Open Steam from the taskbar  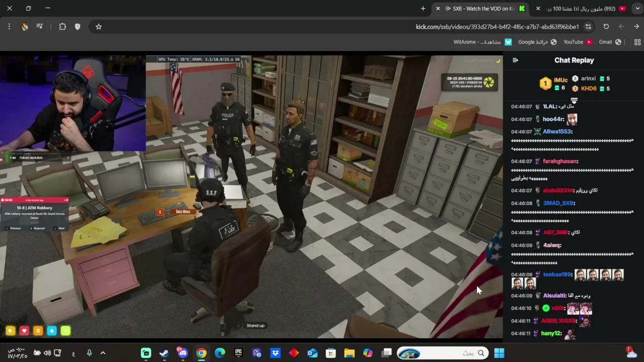pyautogui.click(x=164, y=353)
